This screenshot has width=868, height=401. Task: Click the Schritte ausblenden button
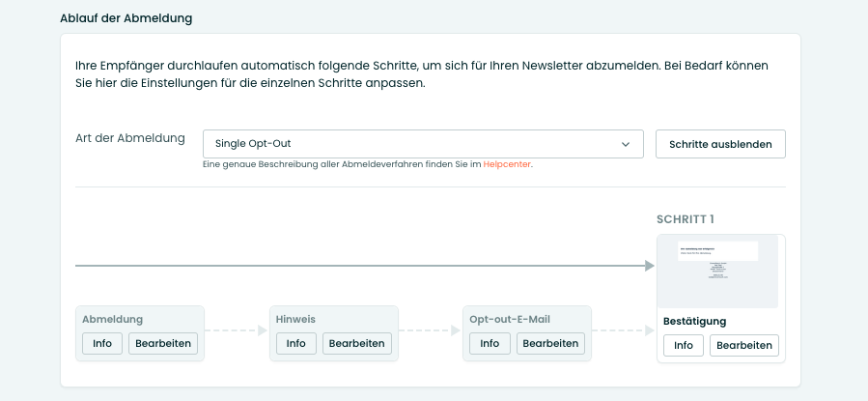pos(720,144)
